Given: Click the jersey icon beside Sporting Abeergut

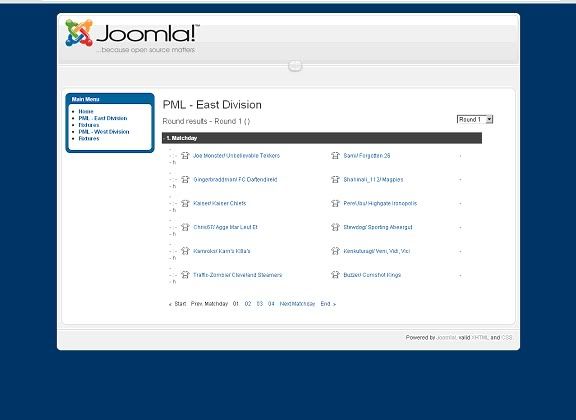Looking at the screenshot, I should (335, 227).
